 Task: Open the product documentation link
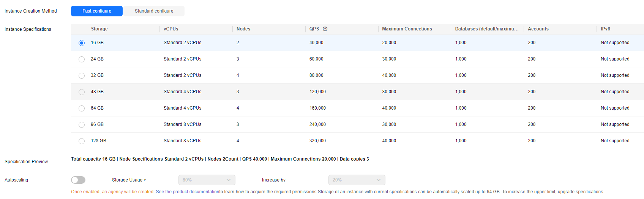pos(187,192)
